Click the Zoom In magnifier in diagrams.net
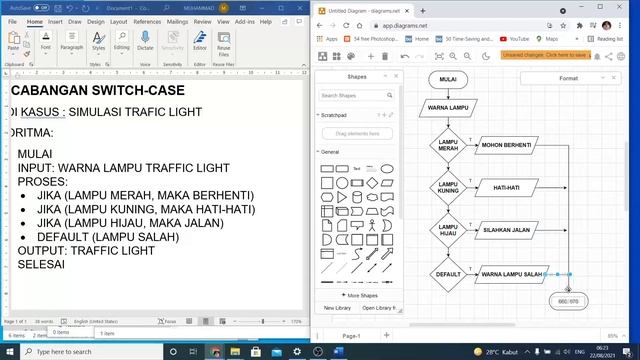 [453, 56]
